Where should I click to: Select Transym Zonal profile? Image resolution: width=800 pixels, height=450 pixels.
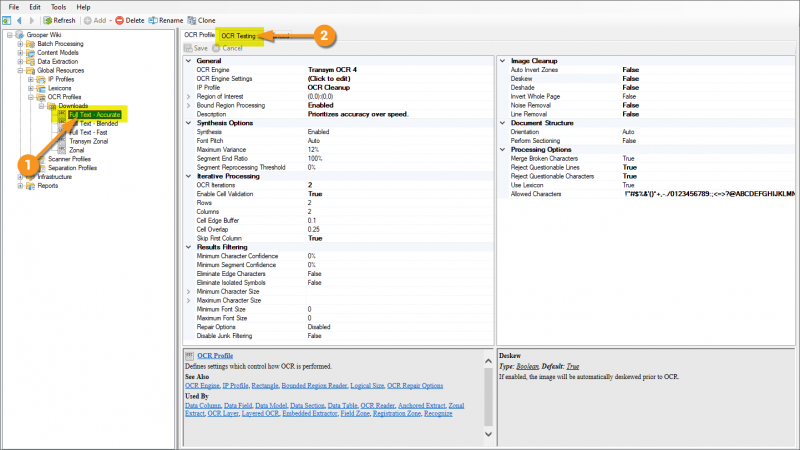pos(88,141)
